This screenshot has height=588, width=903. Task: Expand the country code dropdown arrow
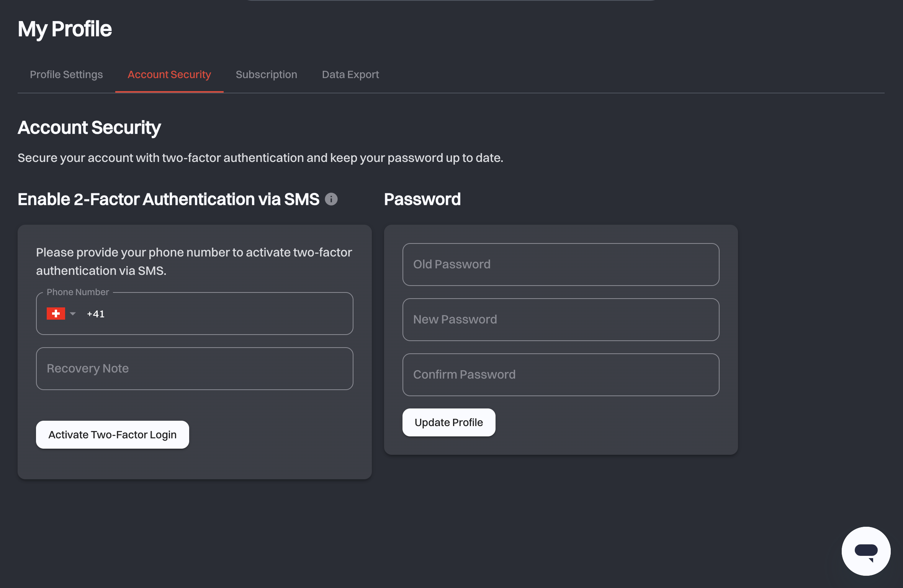click(73, 314)
